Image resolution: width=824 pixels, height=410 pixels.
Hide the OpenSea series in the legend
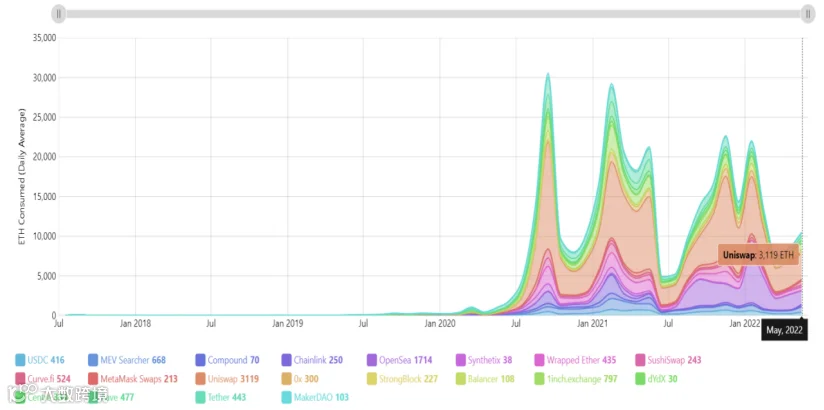401,361
